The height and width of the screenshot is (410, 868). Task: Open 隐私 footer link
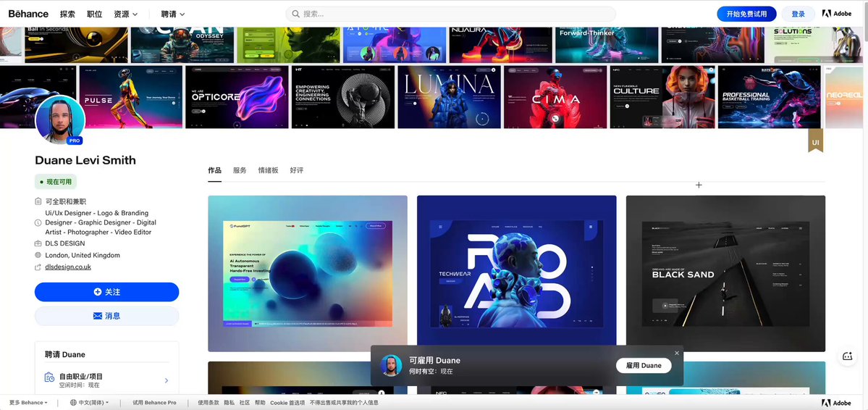coord(229,403)
